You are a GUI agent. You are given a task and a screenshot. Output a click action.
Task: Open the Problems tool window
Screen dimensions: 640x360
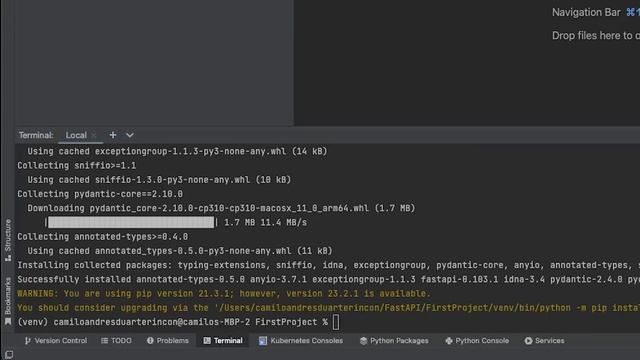[x=168, y=340]
